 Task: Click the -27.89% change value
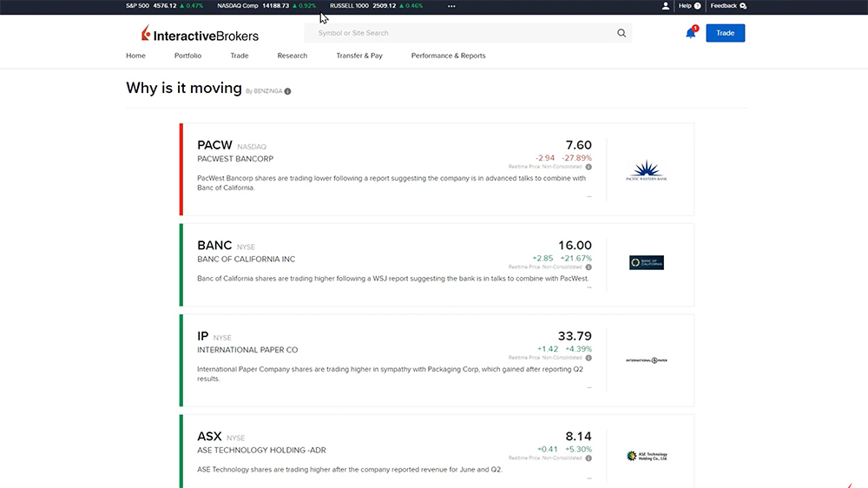(x=577, y=158)
